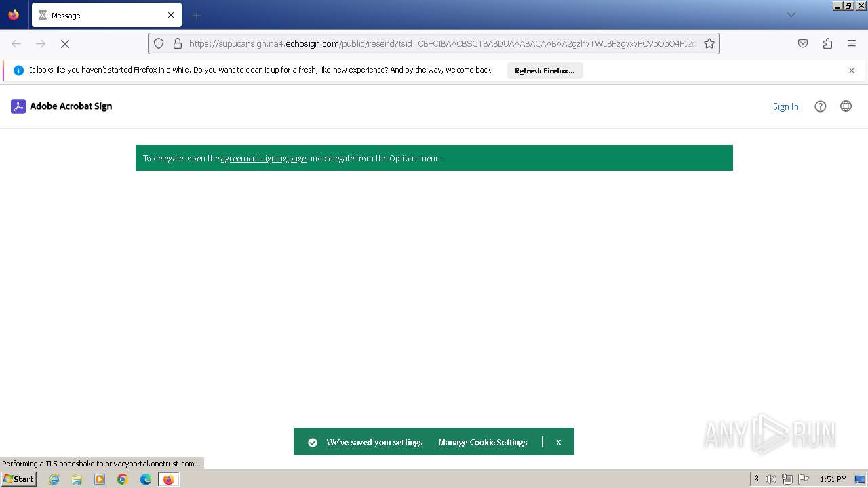Open Manage Cookie Settings
The width and height of the screenshot is (868, 488).
[x=482, y=442]
